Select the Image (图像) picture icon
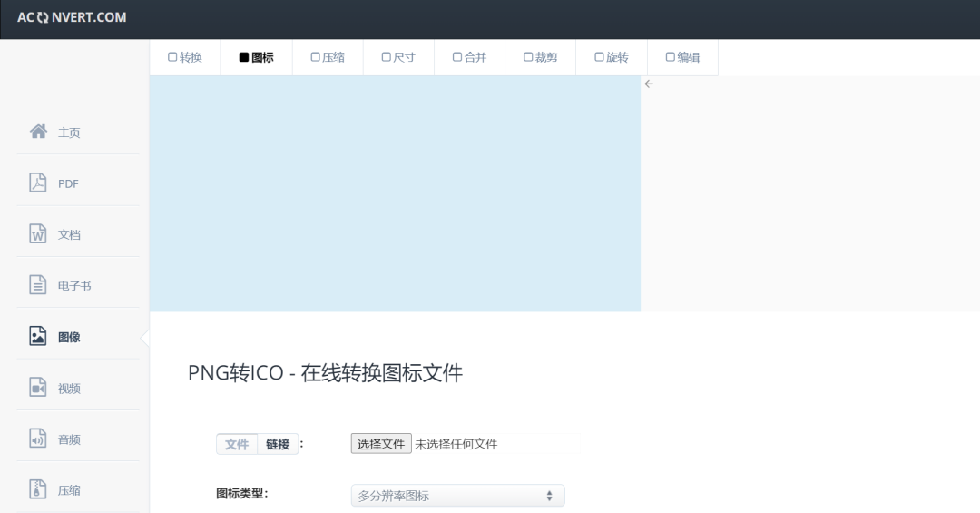 coord(38,337)
